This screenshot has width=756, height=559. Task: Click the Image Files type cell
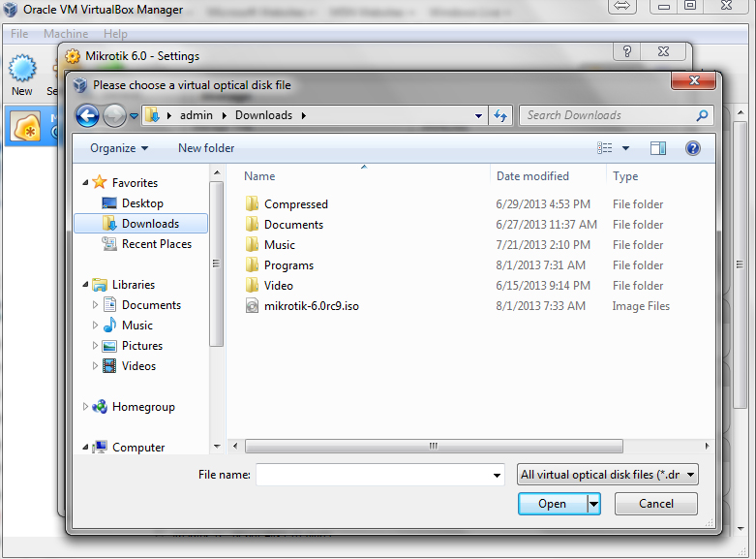[x=641, y=306]
